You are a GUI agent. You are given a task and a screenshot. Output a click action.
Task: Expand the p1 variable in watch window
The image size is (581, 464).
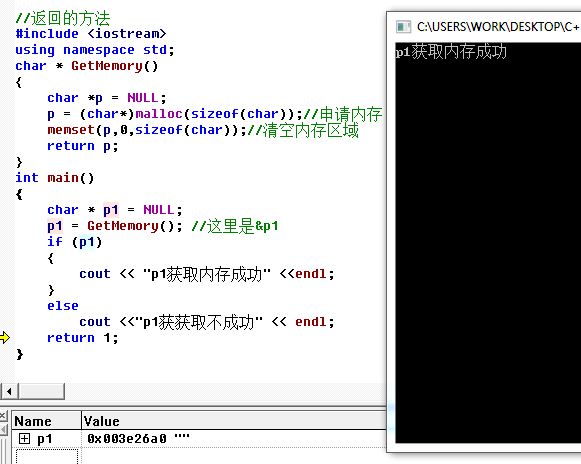tap(24, 439)
